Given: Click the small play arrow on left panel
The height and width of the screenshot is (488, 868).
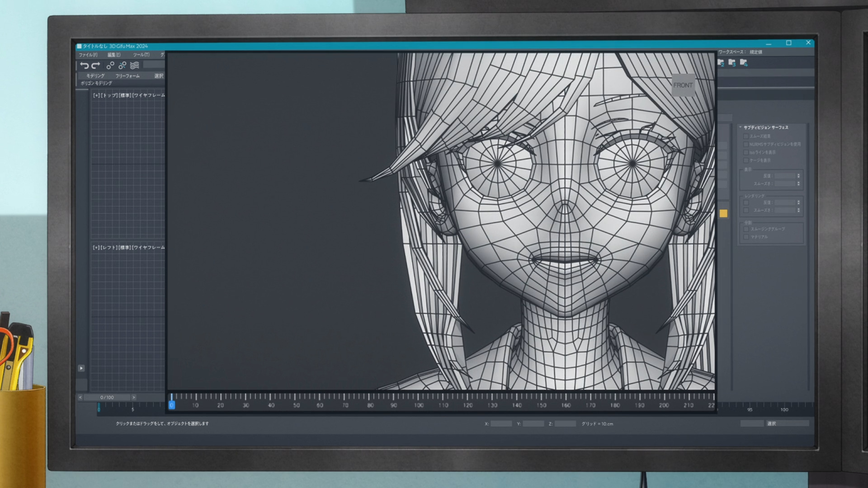Looking at the screenshot, I should pyautogui.click(x=81, y=368).
